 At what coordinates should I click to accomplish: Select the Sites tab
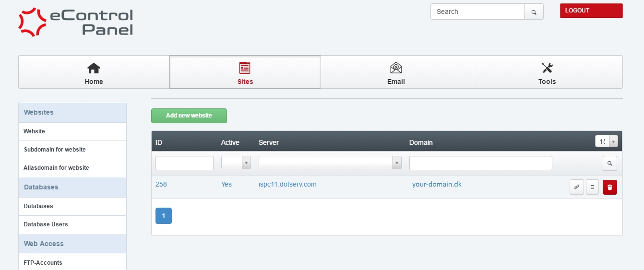[245, 72]
